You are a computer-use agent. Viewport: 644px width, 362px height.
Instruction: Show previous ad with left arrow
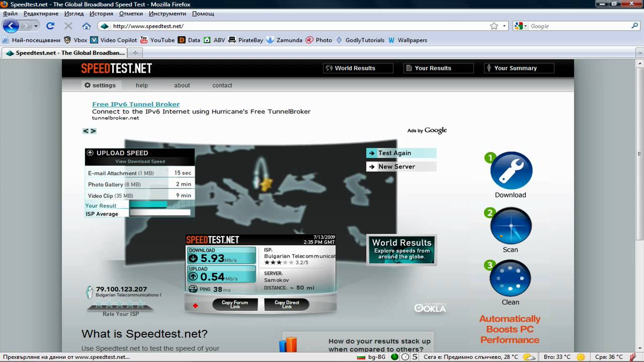click(x=86, y=131)
